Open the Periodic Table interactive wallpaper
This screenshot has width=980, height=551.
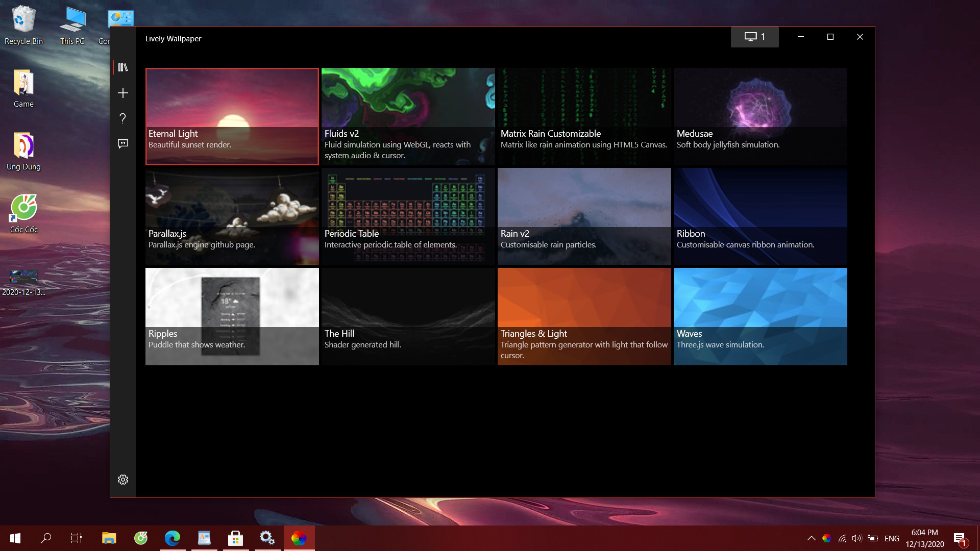pos(408,216)
